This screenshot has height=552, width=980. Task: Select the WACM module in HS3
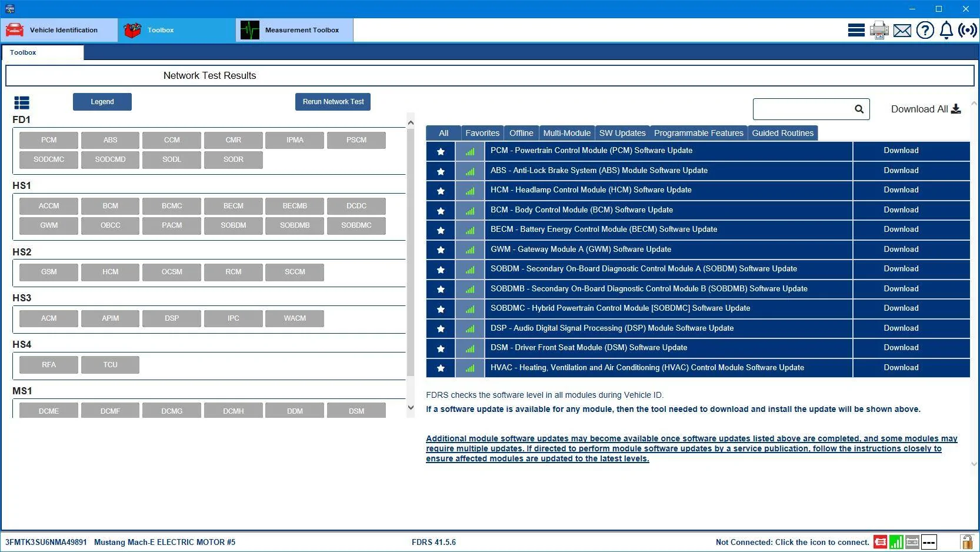[x=295, y=318]
